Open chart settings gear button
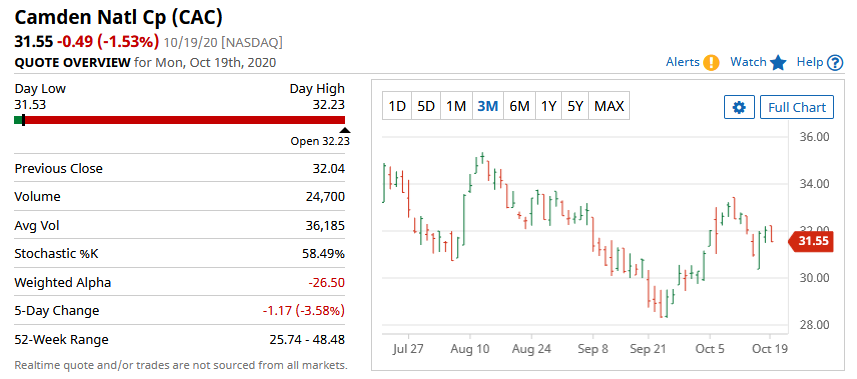 click(739, 107)
